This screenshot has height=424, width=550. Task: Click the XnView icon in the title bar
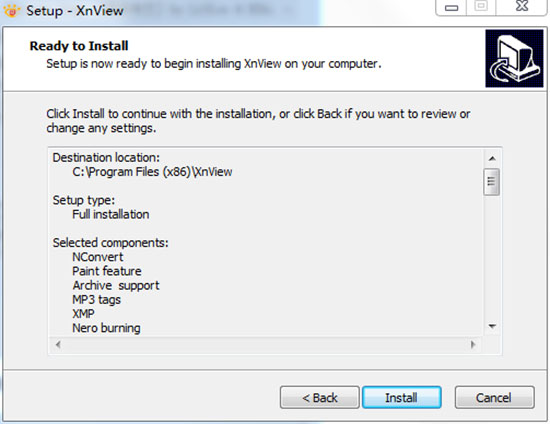tap(11, 11)
